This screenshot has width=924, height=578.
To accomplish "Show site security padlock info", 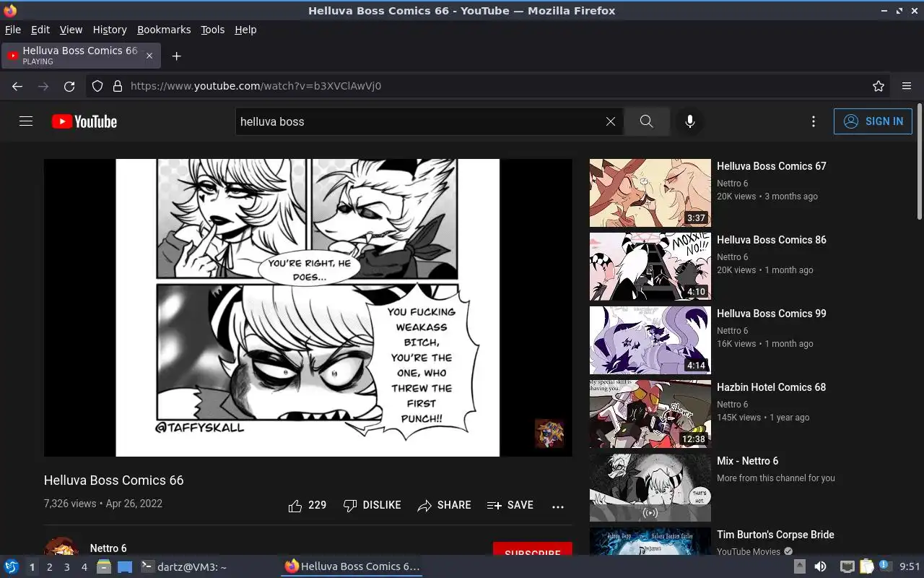I will pyautogui.click(x=118, y=86).
